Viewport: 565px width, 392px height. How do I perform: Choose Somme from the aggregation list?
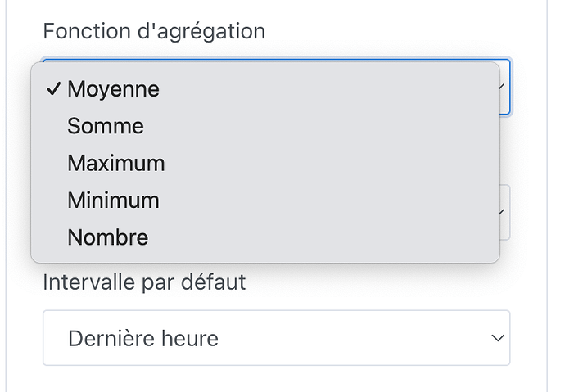(106, 126)
